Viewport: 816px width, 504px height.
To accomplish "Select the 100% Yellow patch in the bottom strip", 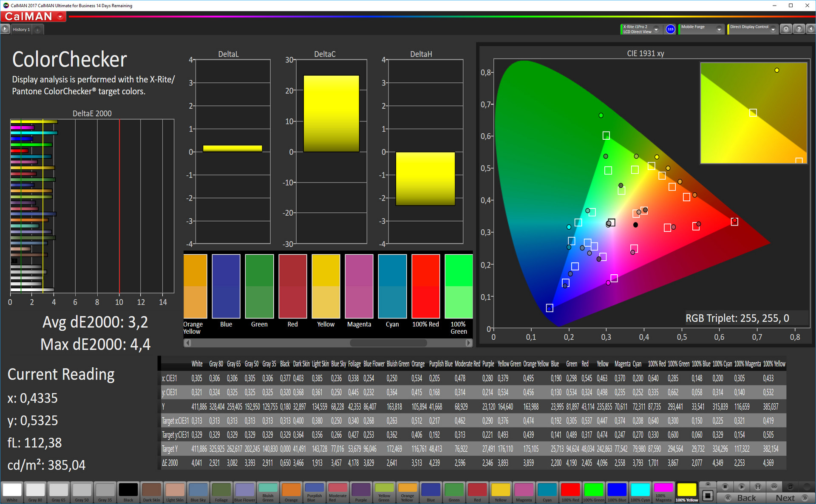I will [x=687, y=493].
